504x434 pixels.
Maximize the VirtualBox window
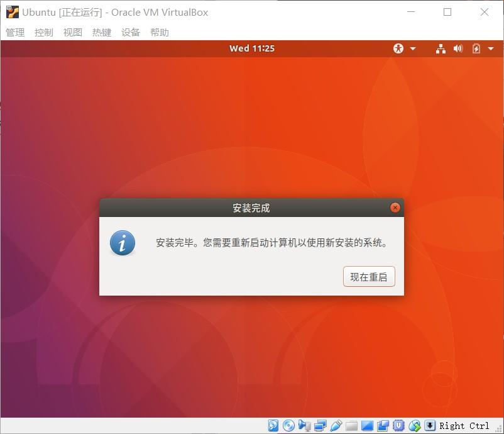(447, 12)
